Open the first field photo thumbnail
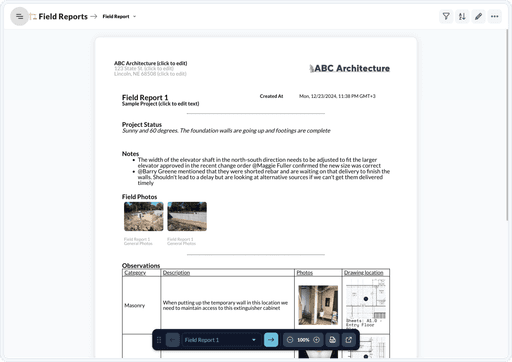 pyautogui.click(x=144, y=216)
